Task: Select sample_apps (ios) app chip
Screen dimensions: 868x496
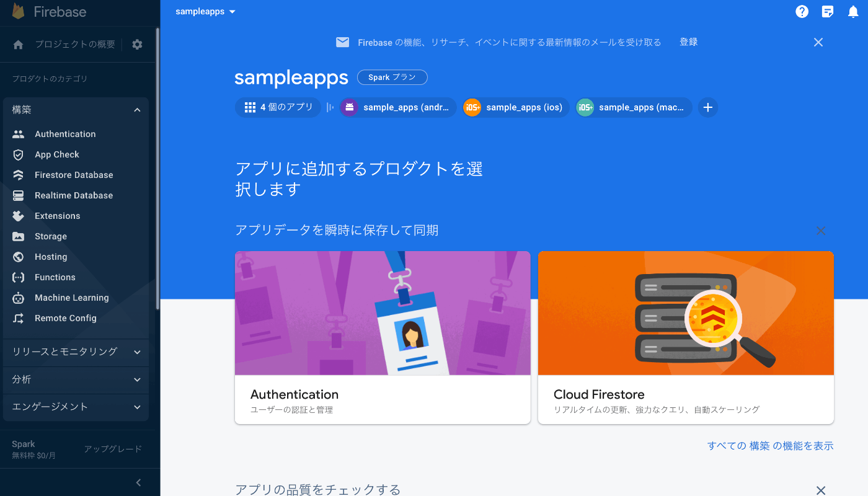Action: (516, 107)
